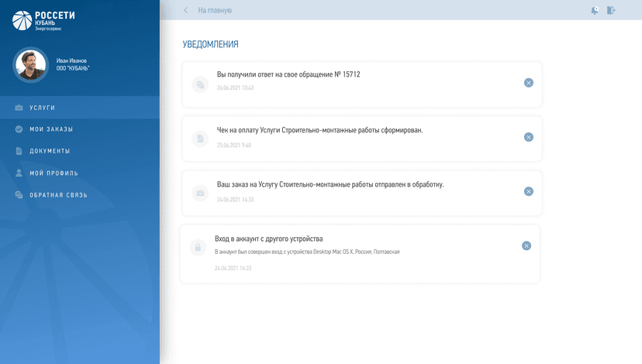
Task: Click the date 25.06.2021 9:40
Action: pos(234,145)
